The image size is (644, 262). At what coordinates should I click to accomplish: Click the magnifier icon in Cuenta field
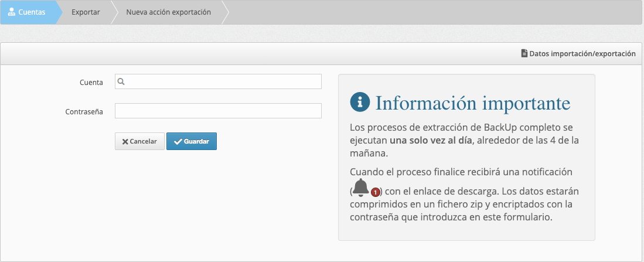(x=121, y=82)
